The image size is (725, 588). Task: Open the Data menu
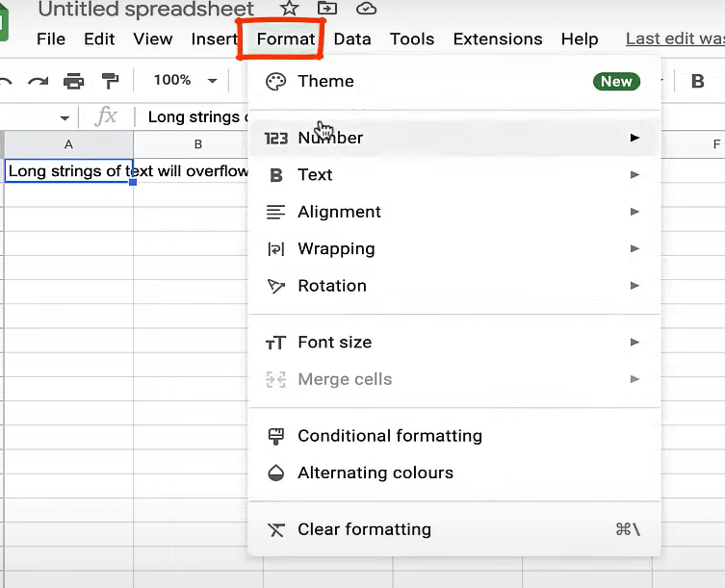[352, 39]
